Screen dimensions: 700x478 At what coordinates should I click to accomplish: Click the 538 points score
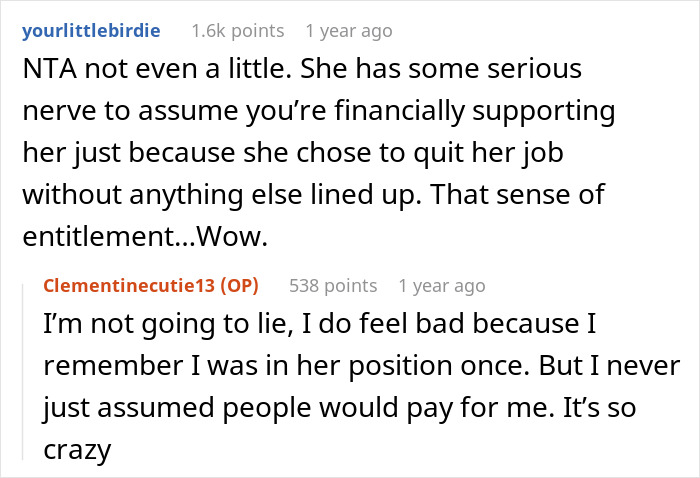333,286
